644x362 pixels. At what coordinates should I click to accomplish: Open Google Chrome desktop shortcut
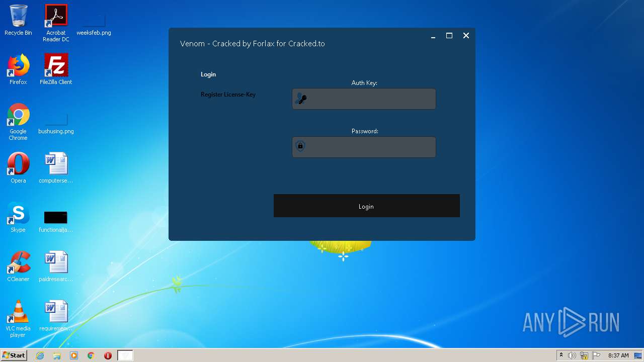pos(18,122)
